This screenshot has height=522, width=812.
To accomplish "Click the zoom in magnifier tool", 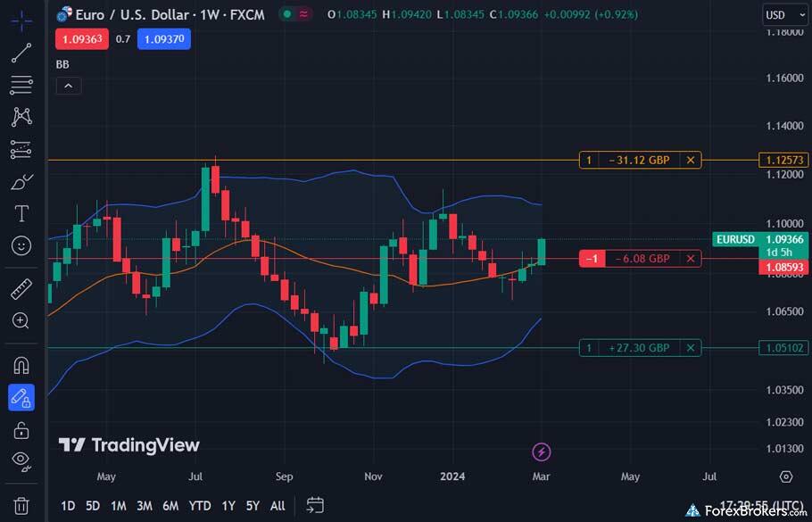I will pyautogui.click(x=21, y=320).
